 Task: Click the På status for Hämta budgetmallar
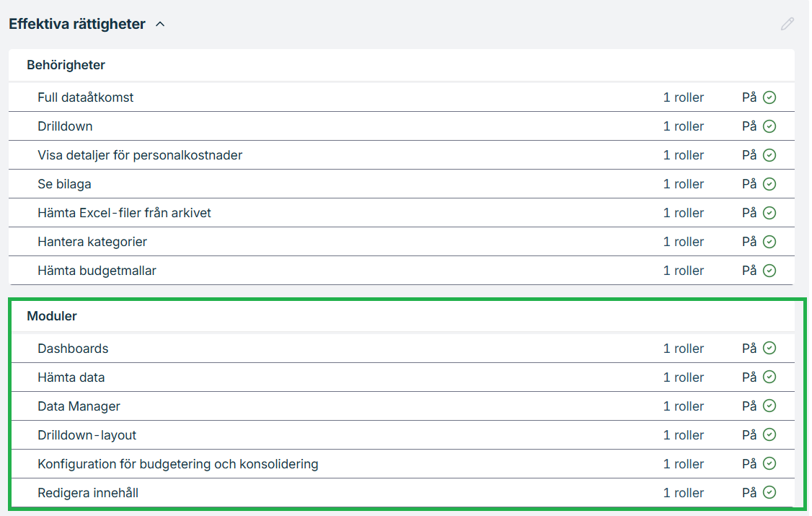(749, 271)
